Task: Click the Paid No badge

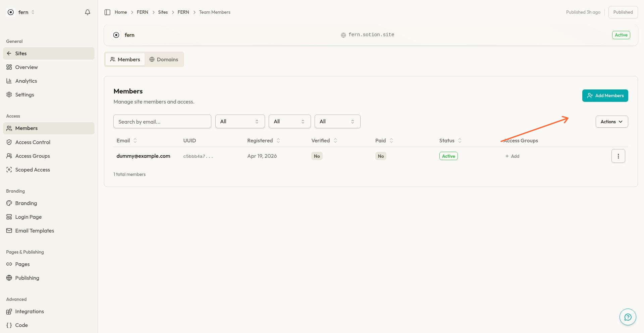Action: click(381, 156)
